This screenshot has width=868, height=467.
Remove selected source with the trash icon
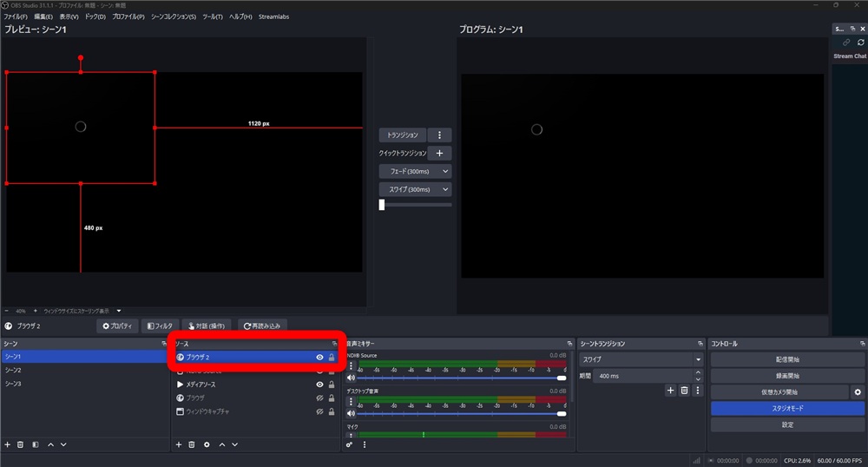tap(192, 444)
